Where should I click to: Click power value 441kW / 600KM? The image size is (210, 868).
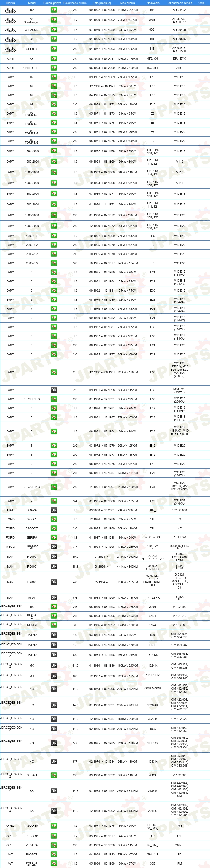coord(127,567)
